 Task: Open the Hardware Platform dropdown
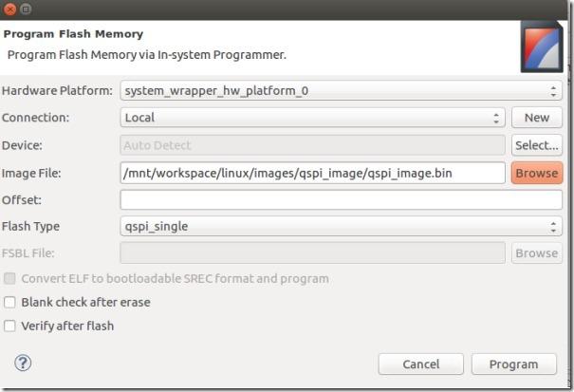(341, 90)
